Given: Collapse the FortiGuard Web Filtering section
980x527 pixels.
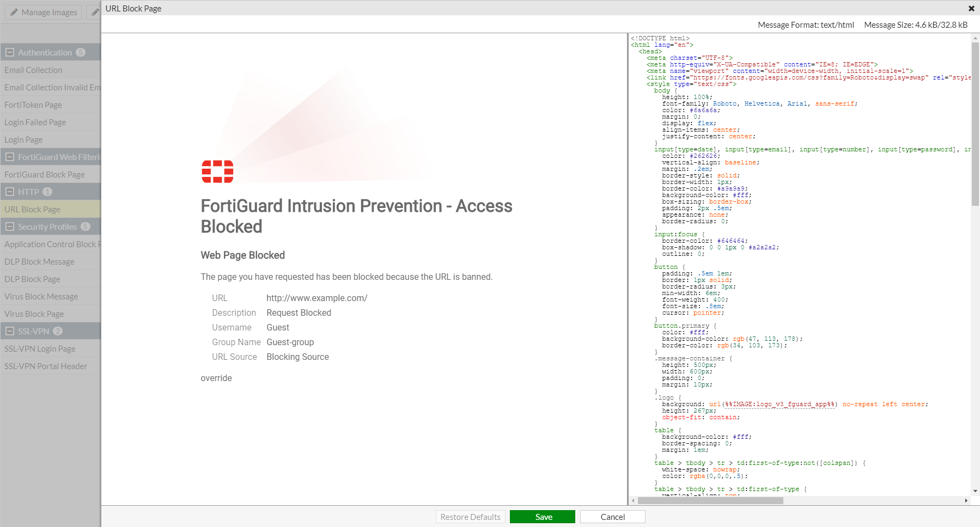Looking at the screenshot, I should pos(9,157).
